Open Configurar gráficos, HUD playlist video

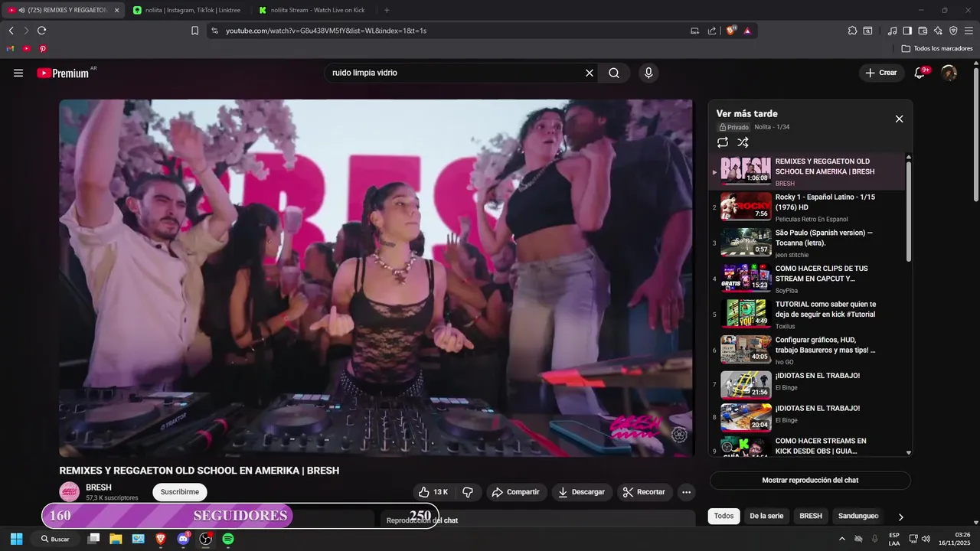click(x=808, y=350)
